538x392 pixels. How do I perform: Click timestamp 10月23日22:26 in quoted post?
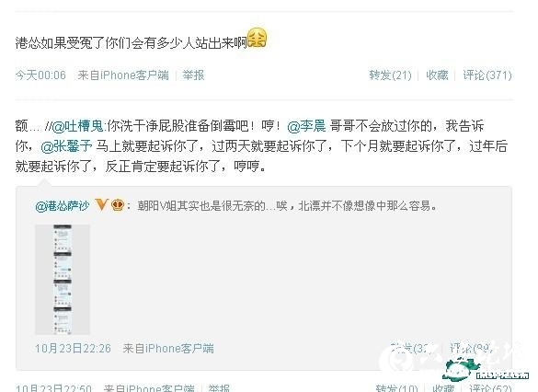click(x=73, y=349)
